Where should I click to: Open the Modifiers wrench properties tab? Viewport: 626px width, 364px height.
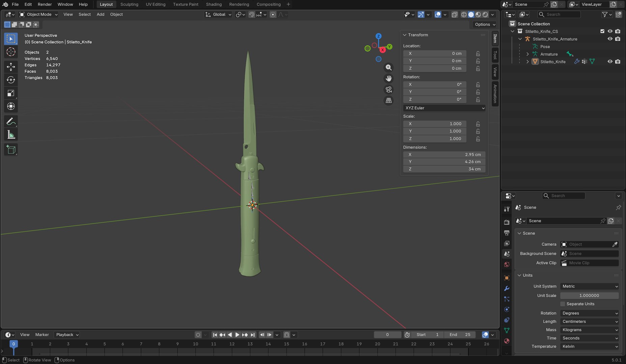(x=507, y=289)
